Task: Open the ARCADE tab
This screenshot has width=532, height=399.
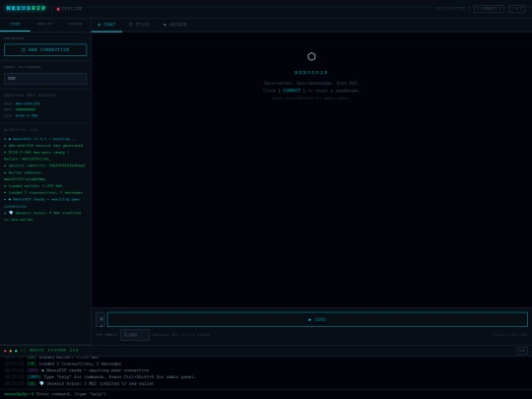Action: (174, 25)
